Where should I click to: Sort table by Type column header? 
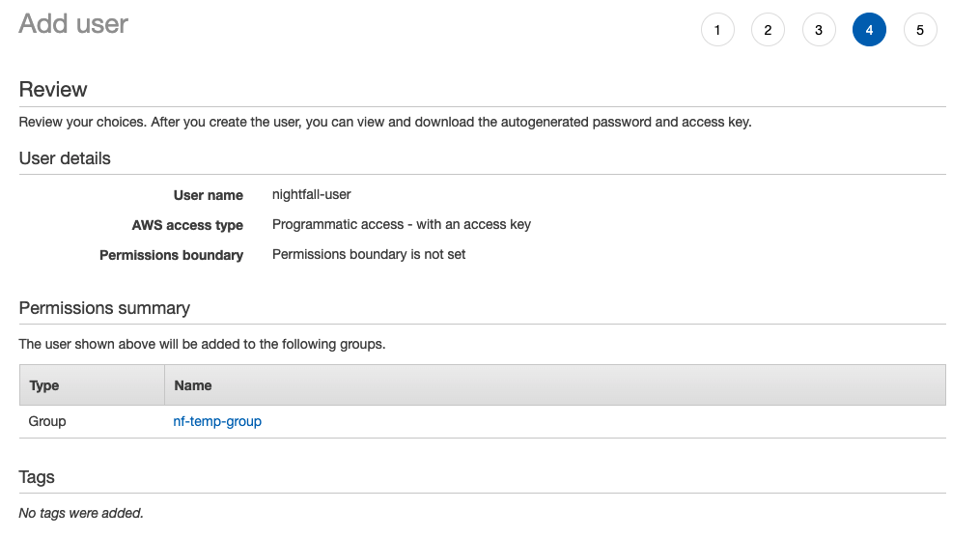[x=44, y=385]
